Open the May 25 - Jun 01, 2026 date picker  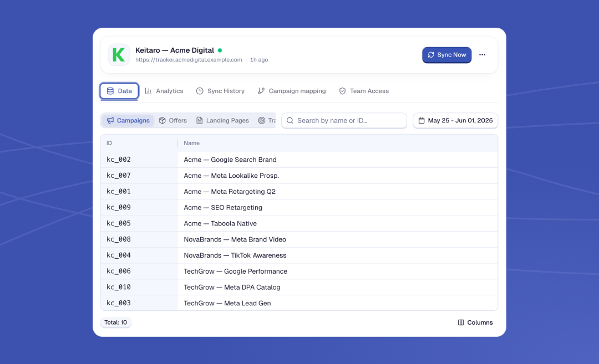click(455, 121)
